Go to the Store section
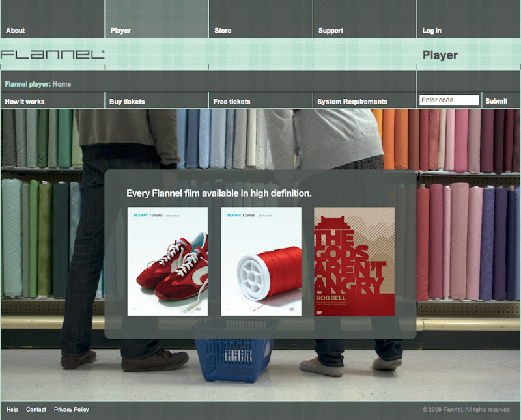 pyautogui.click(x=223, y=31)
